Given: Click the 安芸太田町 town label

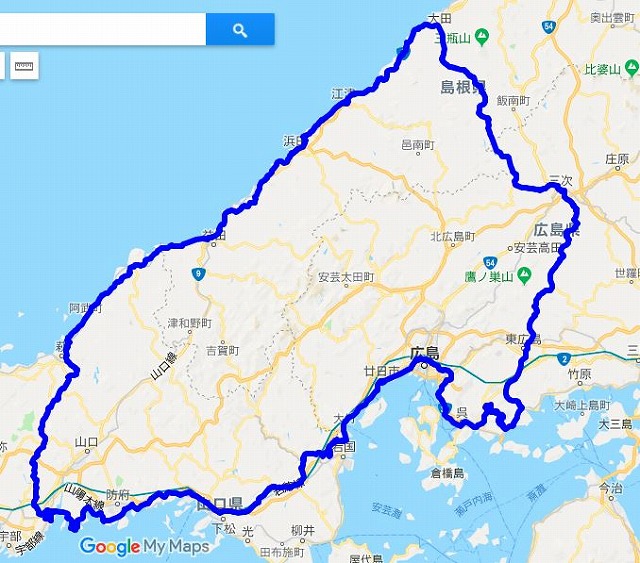Looking at the screenshot, I should coord(346,277).
